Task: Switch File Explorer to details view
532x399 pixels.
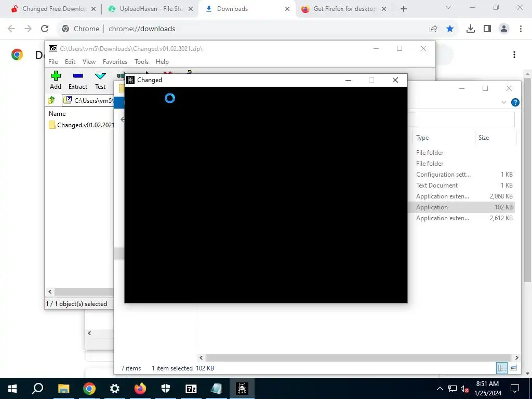Action: pyautogui.click(x=502, y=368)
